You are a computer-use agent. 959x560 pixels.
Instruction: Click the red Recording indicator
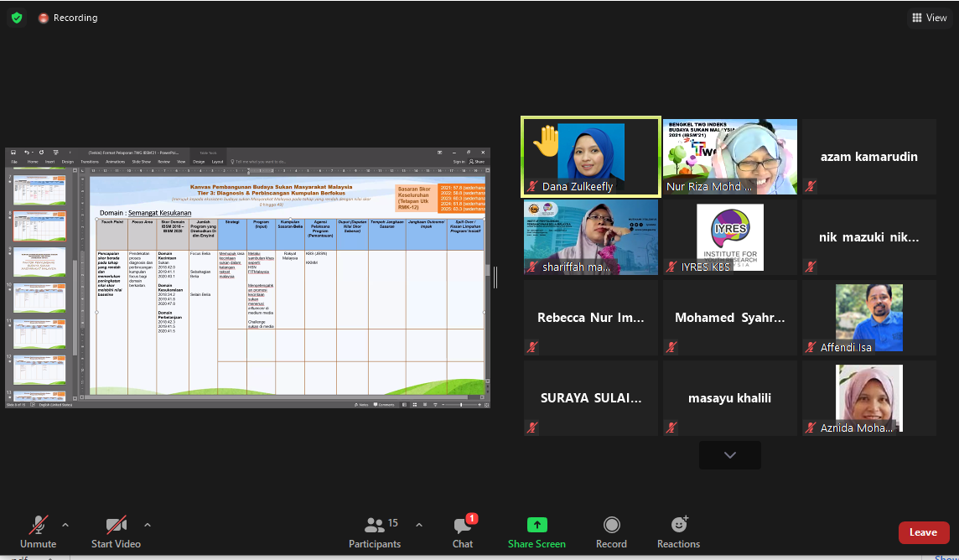pyautogui.click(x=68, y=18)
